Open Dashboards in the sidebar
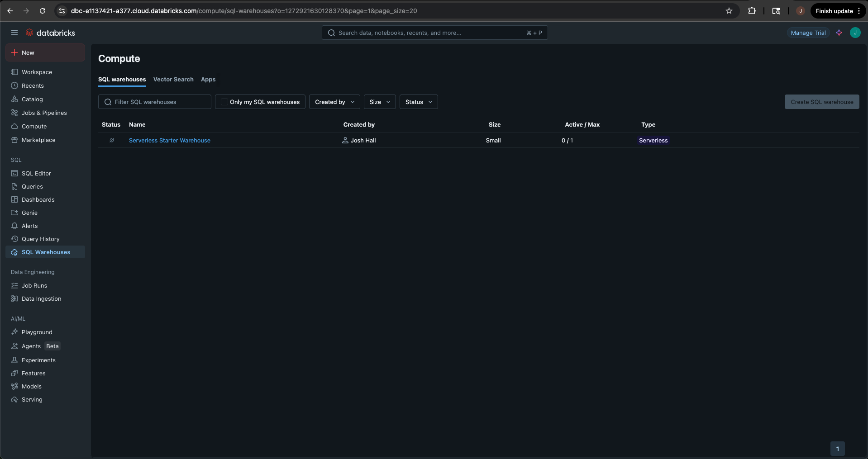 [45, 199]
